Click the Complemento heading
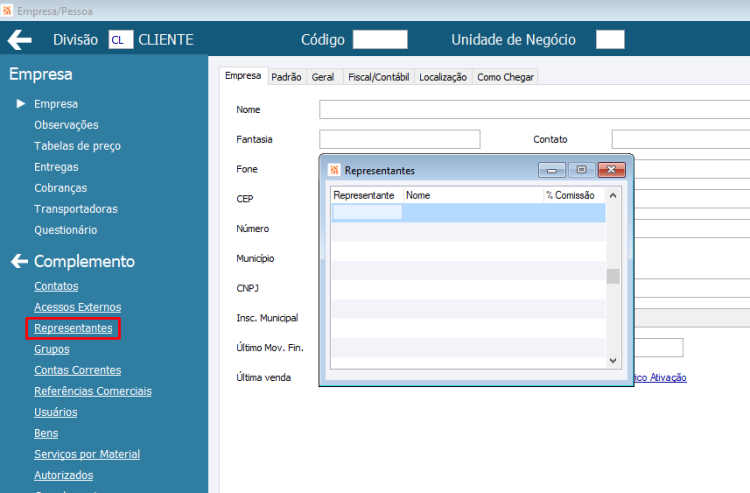The height and width of the screenshot is (493, 750). pos(84,261)
